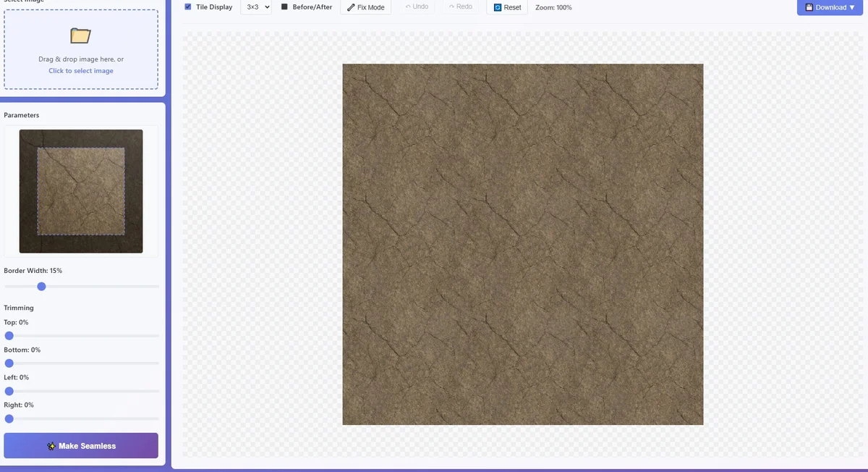Click the Border Width slider track
Viewport: 868px width, 472px height.
pos(81,287)
